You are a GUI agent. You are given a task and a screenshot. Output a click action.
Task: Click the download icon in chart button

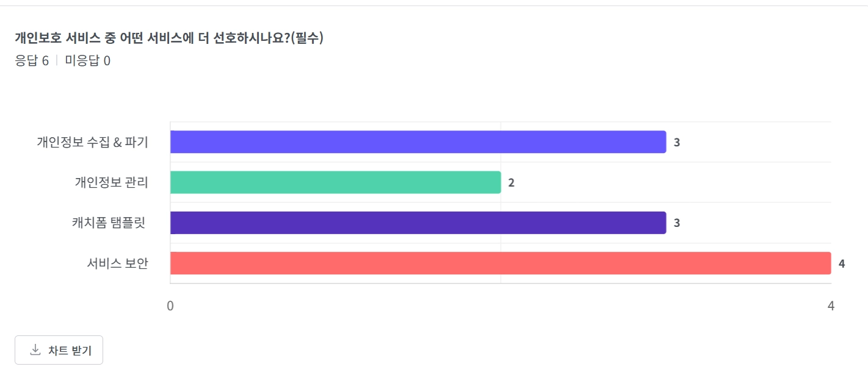35,349
